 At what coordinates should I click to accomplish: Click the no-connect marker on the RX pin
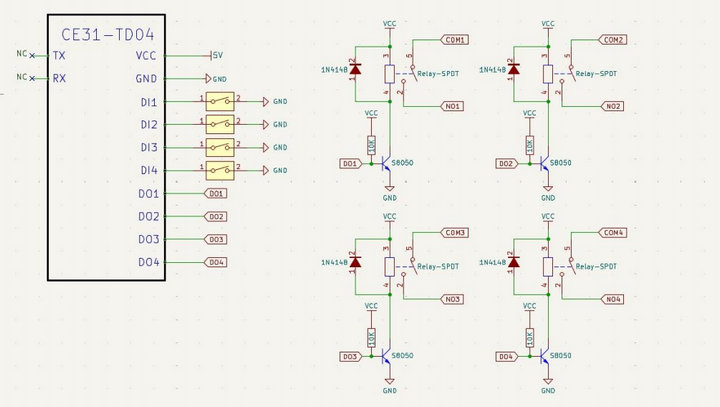click(x=32, y=78)
